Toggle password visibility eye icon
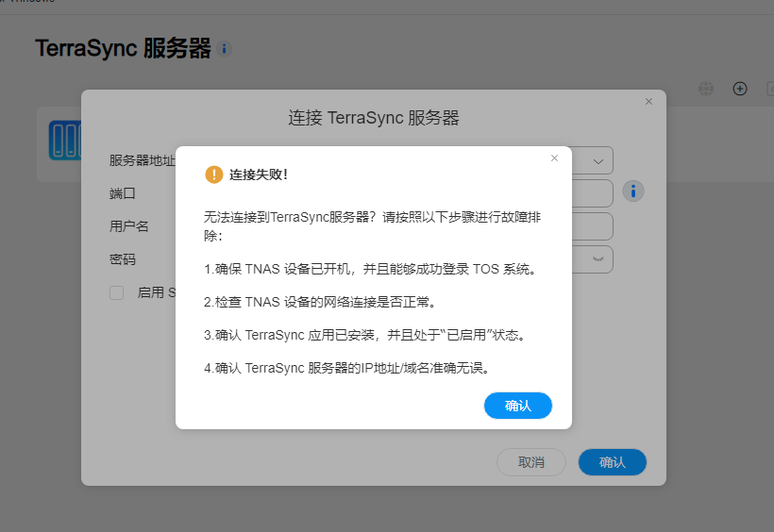The width and height of the screenshot is (774, 532). pyautogui.click(x=598, y=259)
